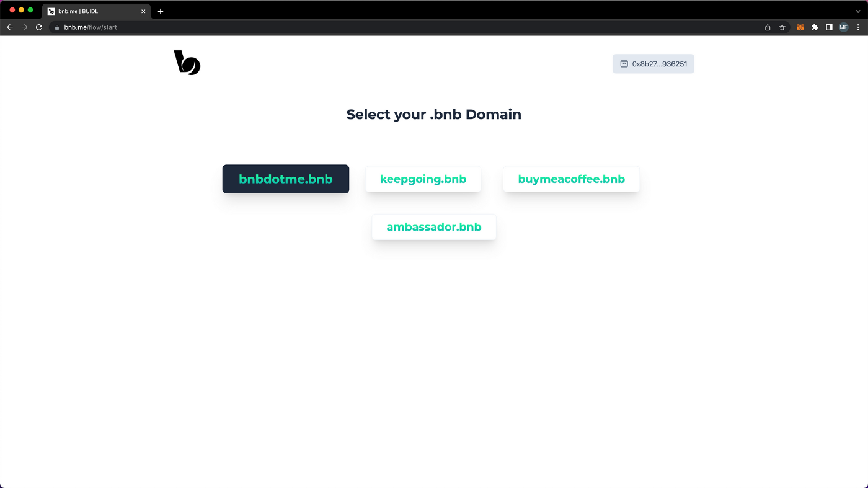Focus the bnb.me/flow/start address bar
This screenshot has height=488, width=868.
pos(372,27)
